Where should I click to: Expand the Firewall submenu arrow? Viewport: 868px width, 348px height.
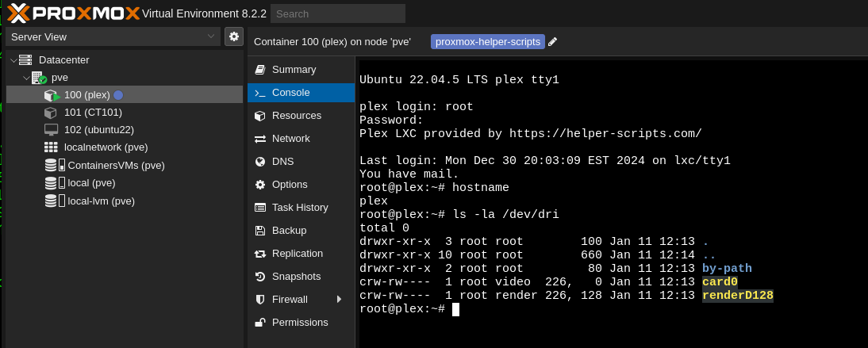pos(339,300)
